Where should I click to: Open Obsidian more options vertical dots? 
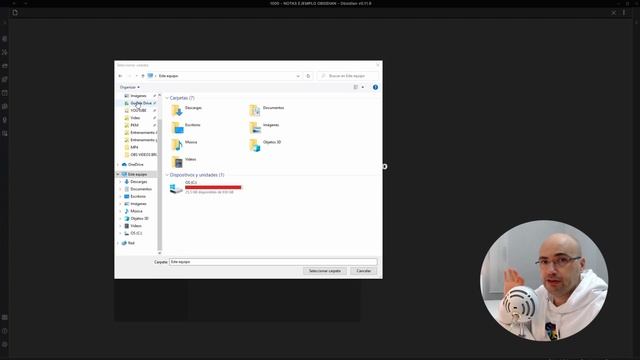click(624, 13)
